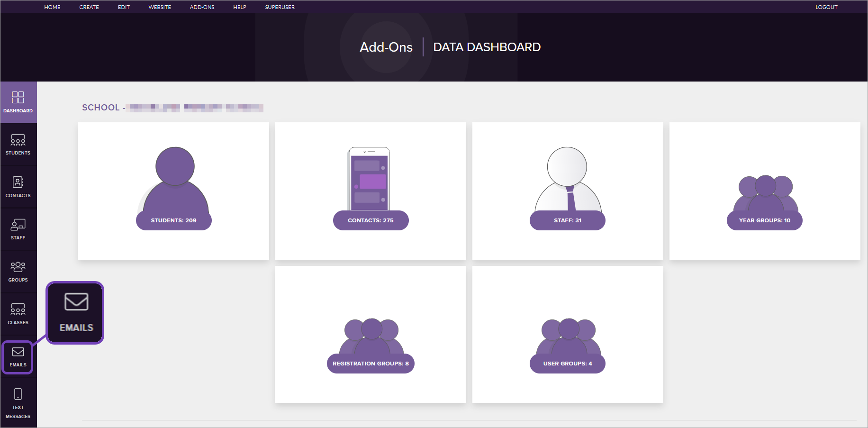Viewport: 868px width, 428px height.
Task: Open the Add-Ons menu
Action: click(x=202, y=7)
